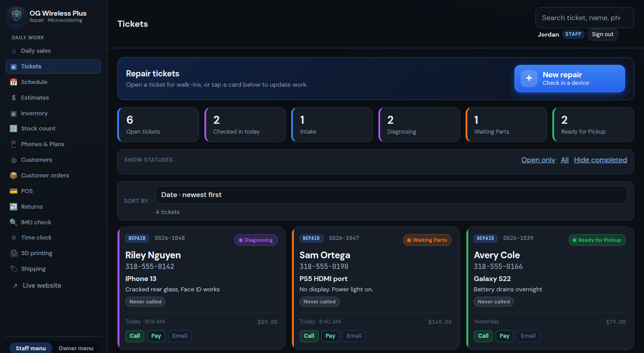Filter by Waiting Parts stat card
Image resolution: width=644 pixels, height=353 pixels.
click(x=506, y=125)
